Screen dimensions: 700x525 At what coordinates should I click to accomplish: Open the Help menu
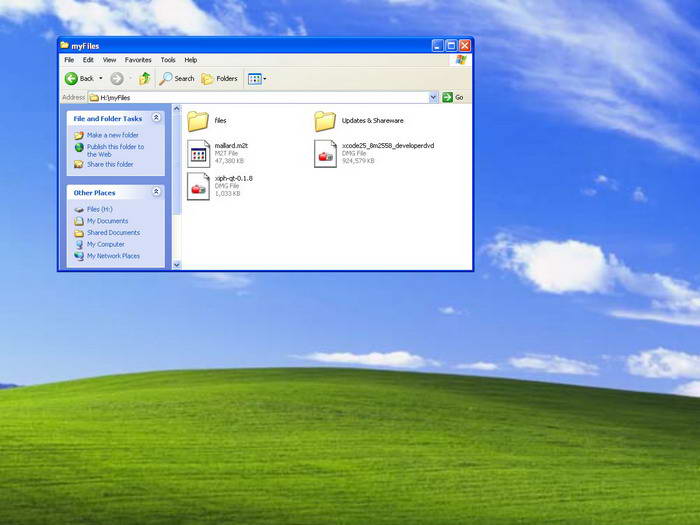click(191, 60)
